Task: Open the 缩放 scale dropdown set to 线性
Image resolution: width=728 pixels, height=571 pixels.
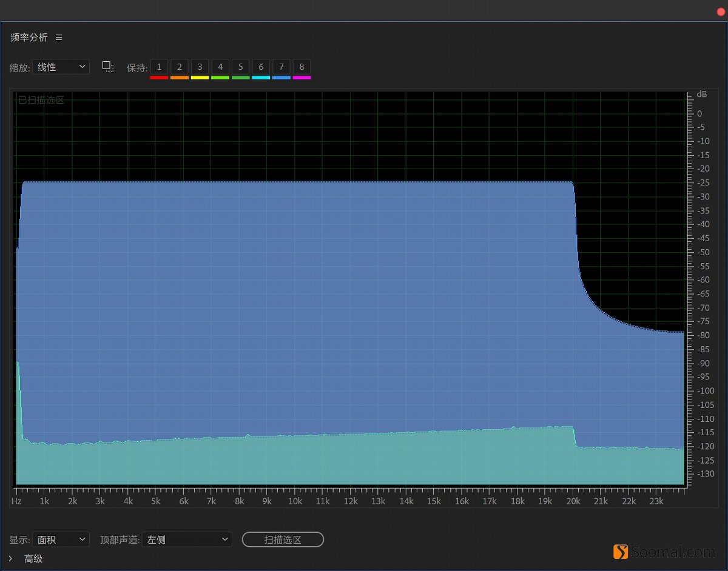Action: pyautogui.click(x=61, y=67)
